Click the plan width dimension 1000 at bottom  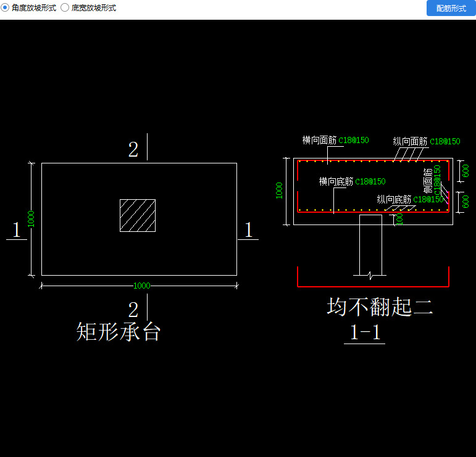click(142, 286)
